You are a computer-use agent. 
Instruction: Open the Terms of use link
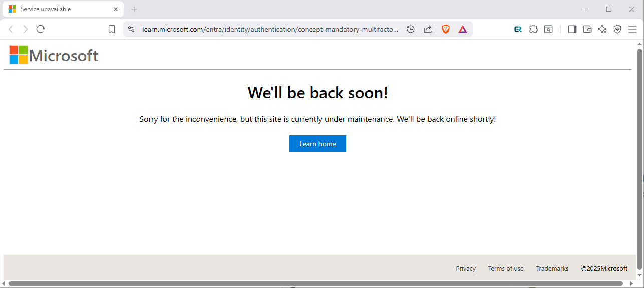coord(506,269)
